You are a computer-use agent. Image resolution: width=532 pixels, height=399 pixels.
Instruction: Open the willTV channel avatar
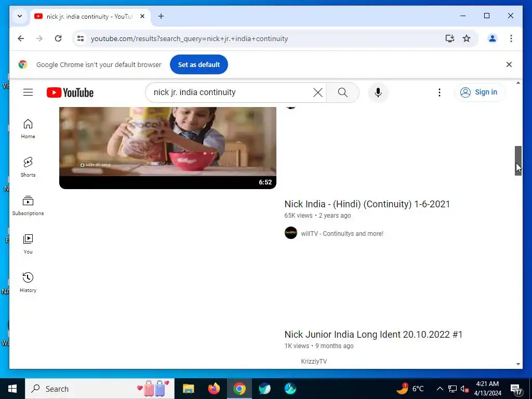pyautogui.click(x=291, y=233)
